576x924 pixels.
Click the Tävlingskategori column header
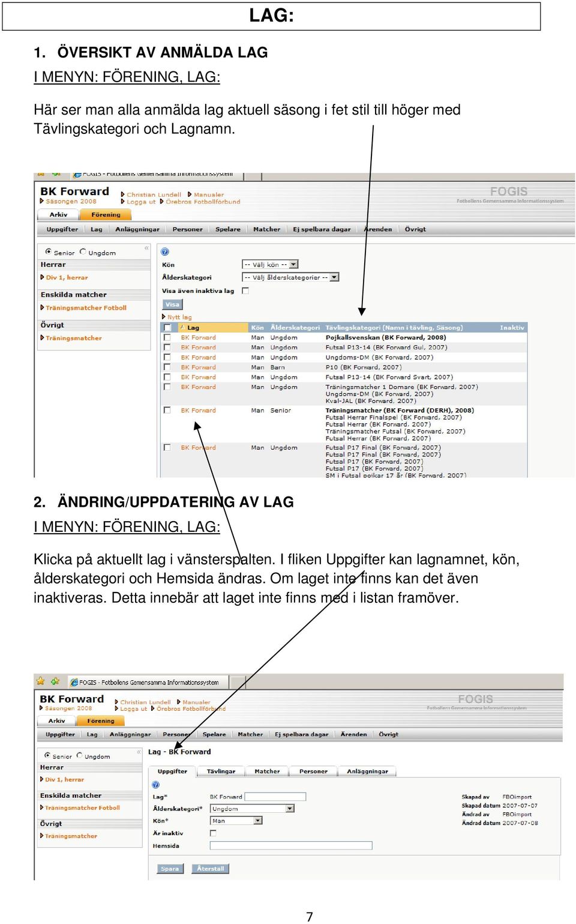394,327
